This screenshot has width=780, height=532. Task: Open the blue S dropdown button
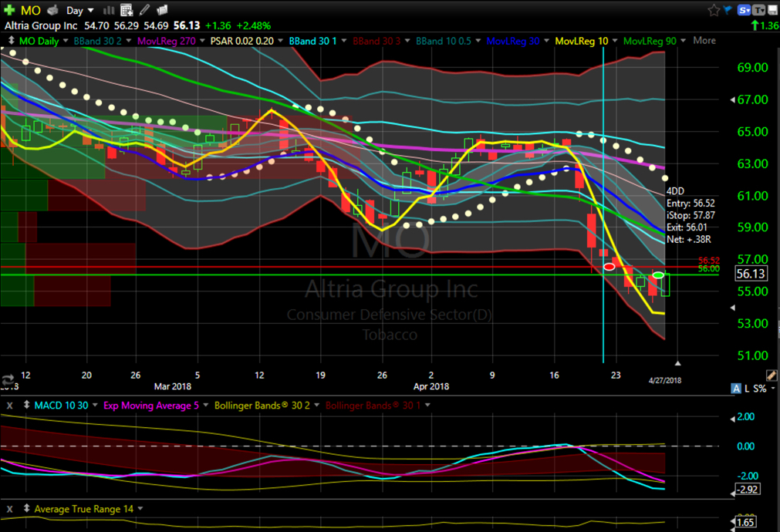(x=745, y=10)
